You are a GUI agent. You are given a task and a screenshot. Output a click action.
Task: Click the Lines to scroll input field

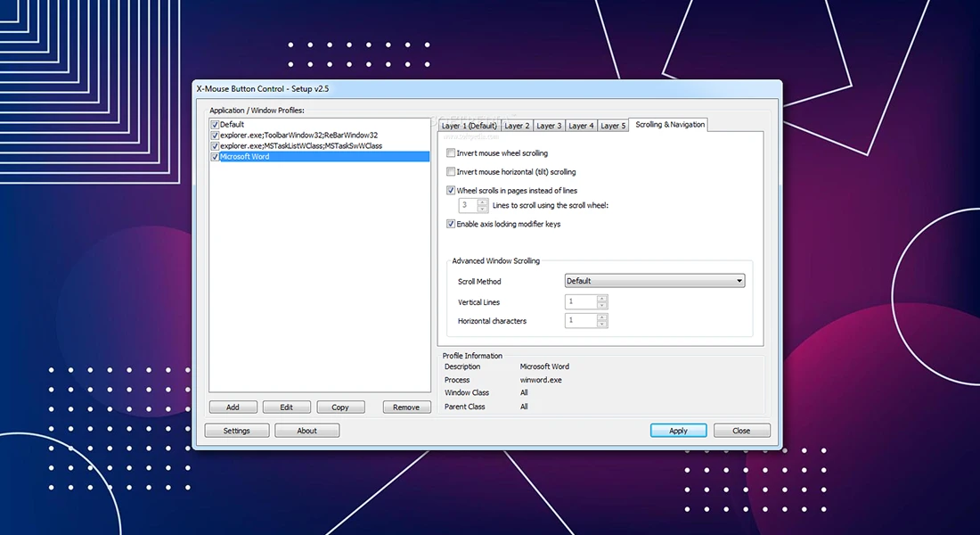pyautogui.click(x=468, y=205)
